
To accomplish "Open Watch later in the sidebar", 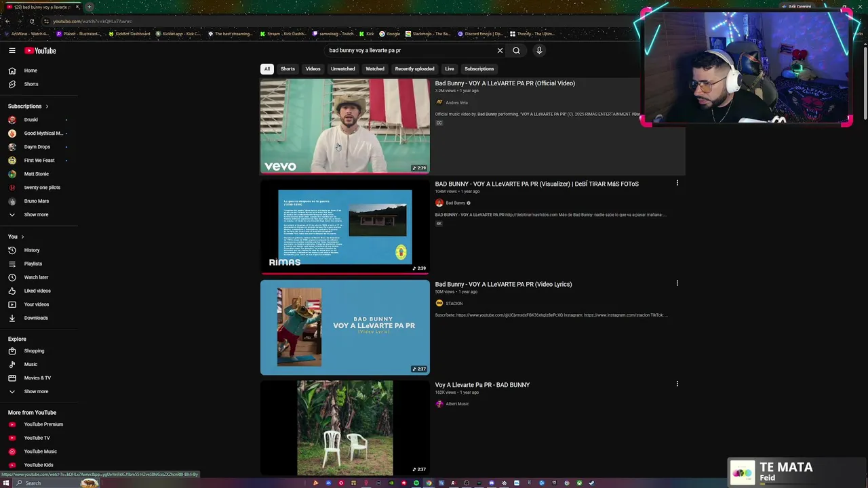I will point(38,277).
